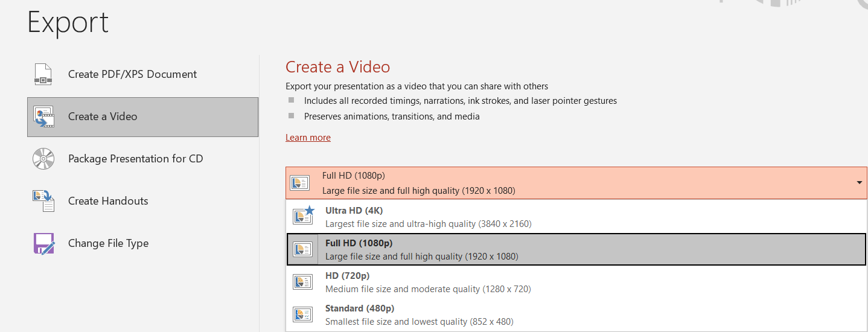Go to the Create Handouts option
The height and width of the screenshot is (332, 868).
coord(108,201)
